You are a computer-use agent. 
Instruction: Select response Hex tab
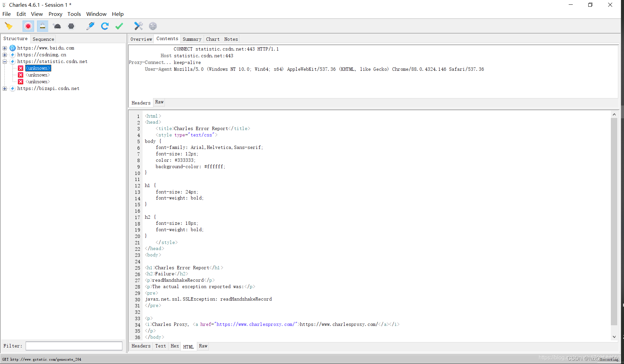pyautogui.click(x=175, y=346)
